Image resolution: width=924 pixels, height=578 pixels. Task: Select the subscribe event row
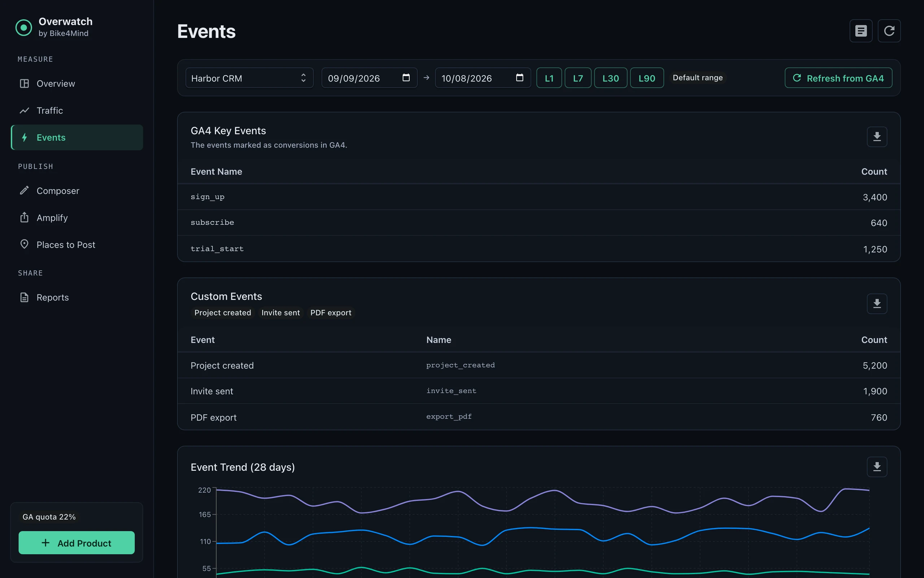pyautogui.click(x=539, y=223)
